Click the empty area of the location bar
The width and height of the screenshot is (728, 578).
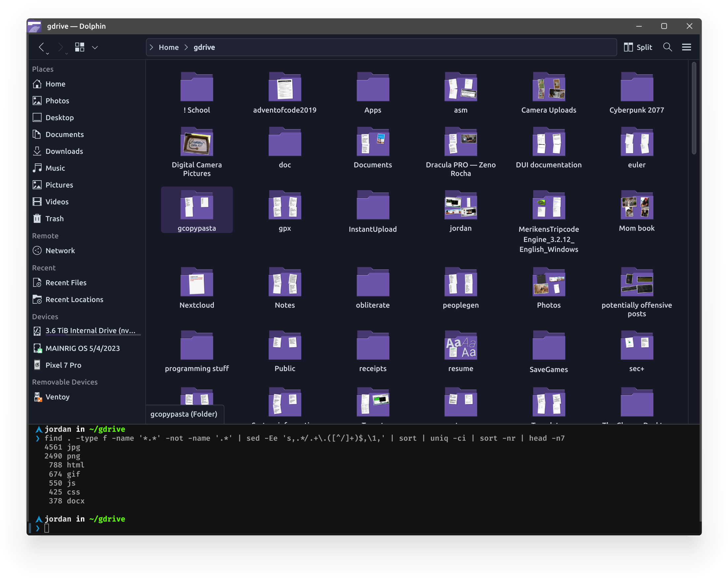[x=415, y=47]
